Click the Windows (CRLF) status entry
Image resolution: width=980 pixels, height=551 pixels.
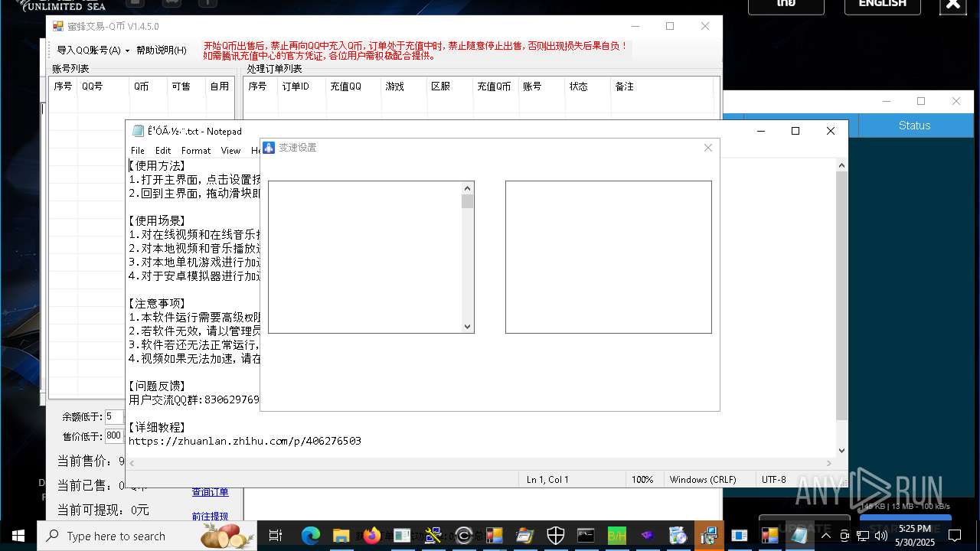pyautogui.click(x=703, y=480)
